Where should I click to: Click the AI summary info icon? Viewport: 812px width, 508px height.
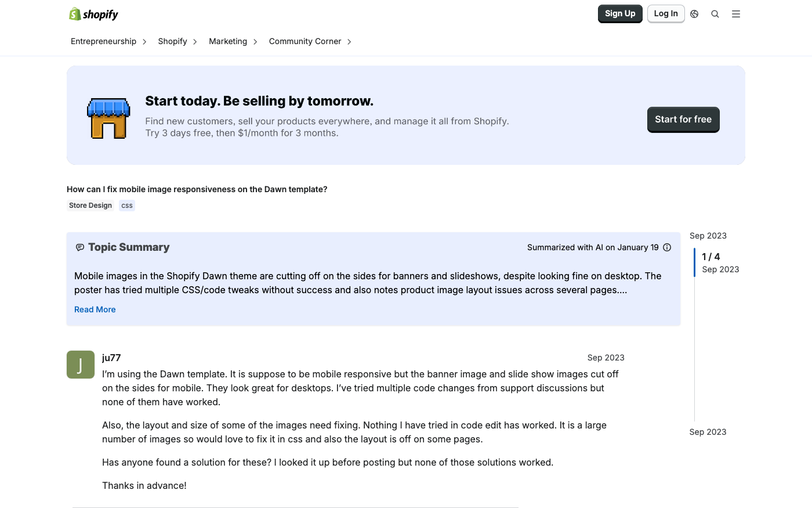[x=667, y=247]
